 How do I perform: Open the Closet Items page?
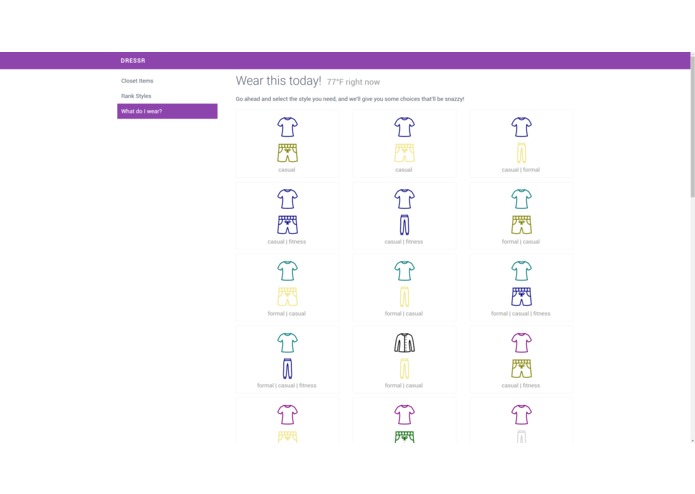coord(137,81)
